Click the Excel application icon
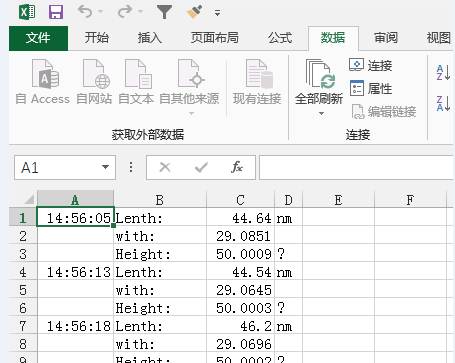Image resolution: width=455 pixels, height=363 pixels. pos(27,12)
